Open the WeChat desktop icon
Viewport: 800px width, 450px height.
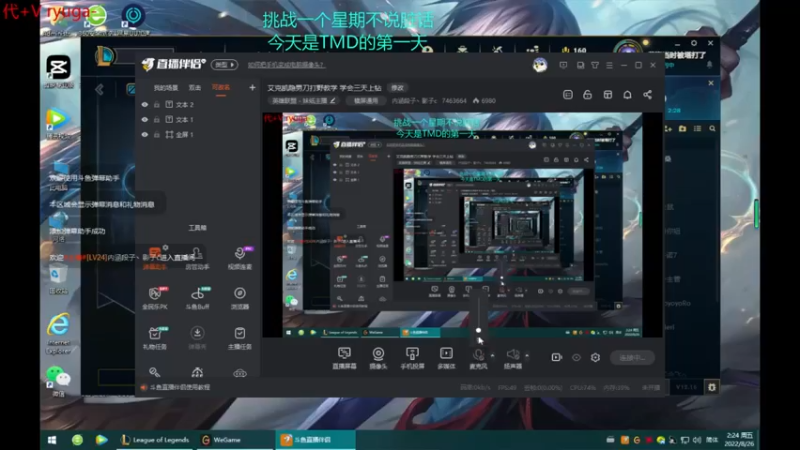59,382
